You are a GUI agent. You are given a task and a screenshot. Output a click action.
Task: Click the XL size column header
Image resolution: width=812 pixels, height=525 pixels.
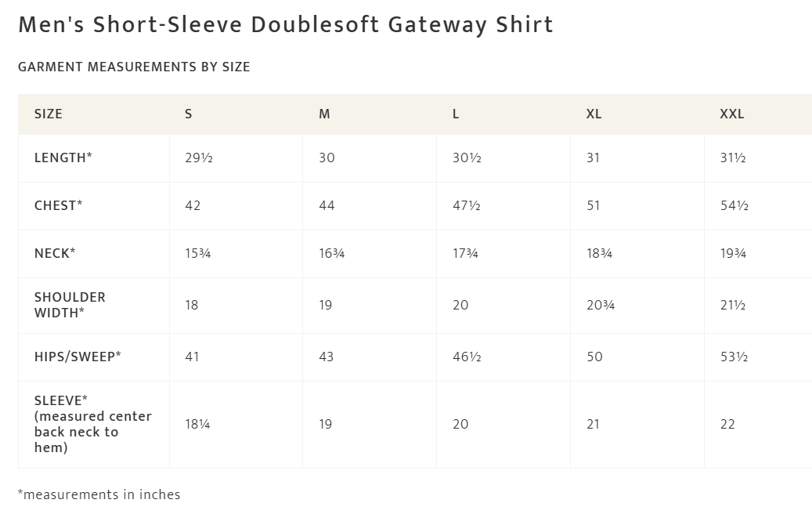click(x=594, y=114)
